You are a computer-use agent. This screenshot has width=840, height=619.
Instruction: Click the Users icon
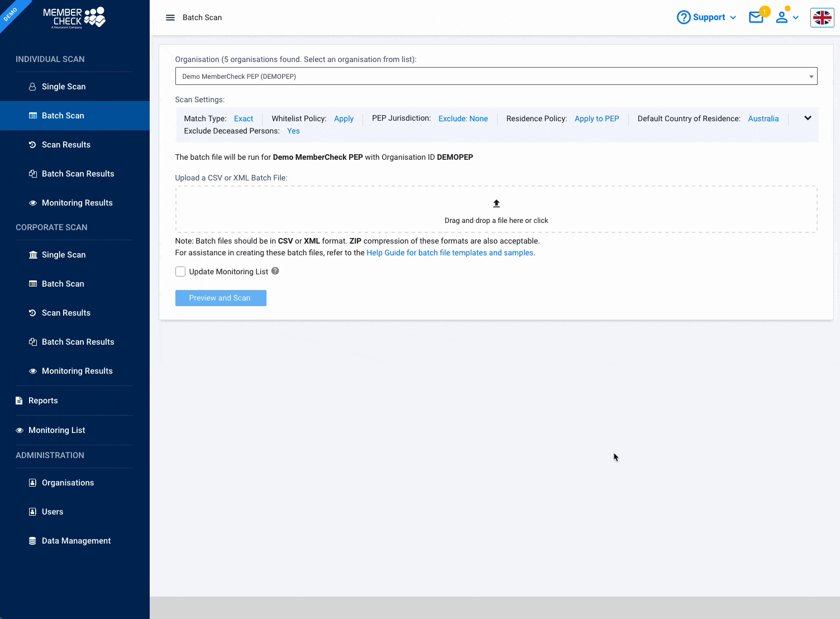[x=33, y=512]
